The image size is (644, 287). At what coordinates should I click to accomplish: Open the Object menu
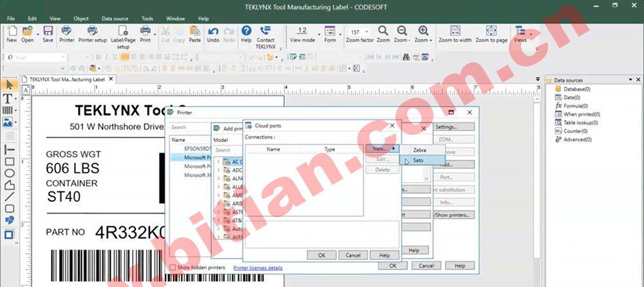(81, 19)
